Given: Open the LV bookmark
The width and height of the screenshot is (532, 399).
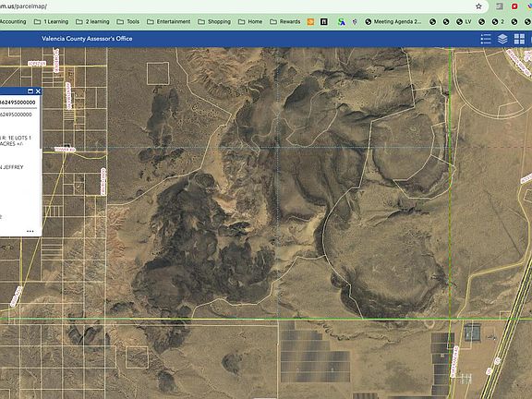Looking at the screenshot, I should click(x=464, y=22).
